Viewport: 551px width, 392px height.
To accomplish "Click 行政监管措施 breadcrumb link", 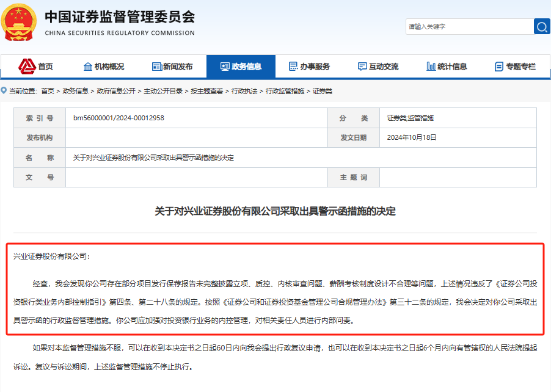I will (x=285, y=91).
